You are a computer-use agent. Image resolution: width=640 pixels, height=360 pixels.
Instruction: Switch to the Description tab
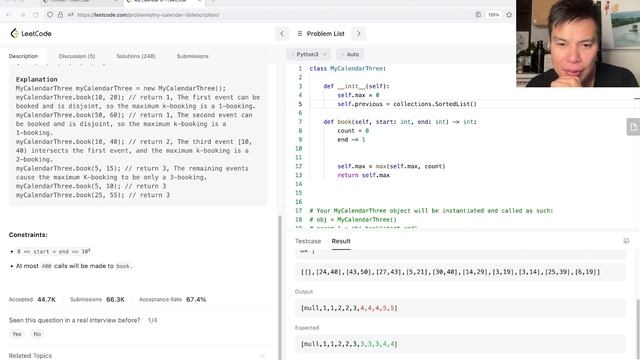tap(23, 56)
